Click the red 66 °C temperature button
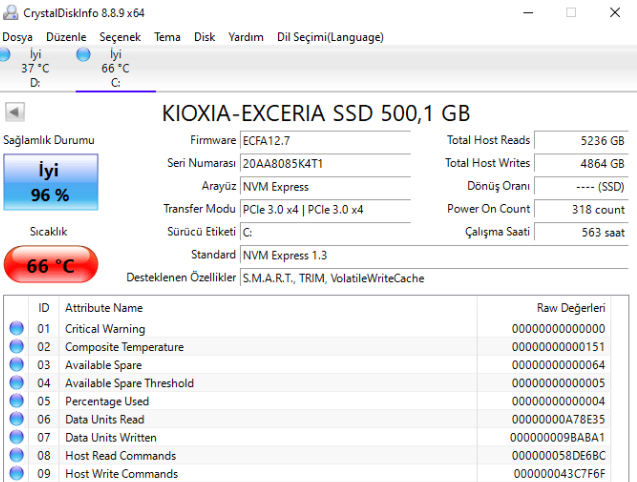Viewport: 637px width, 482px height. click(50, 265)
